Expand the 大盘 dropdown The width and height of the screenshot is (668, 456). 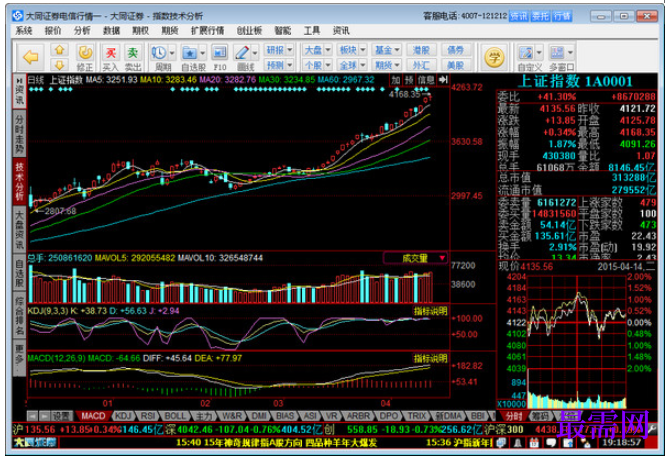click(328, 50)
